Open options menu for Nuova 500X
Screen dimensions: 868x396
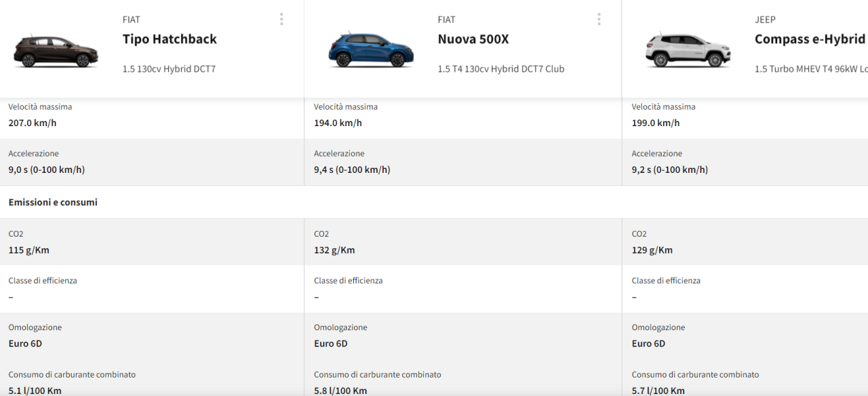[x=599, y=19]
